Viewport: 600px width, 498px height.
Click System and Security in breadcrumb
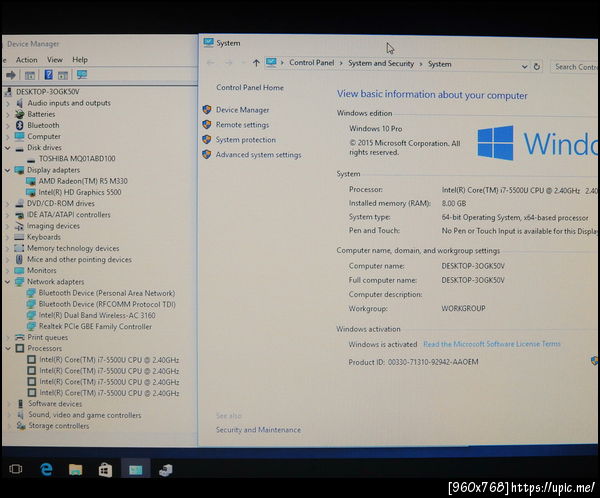[x=381, y=64]
